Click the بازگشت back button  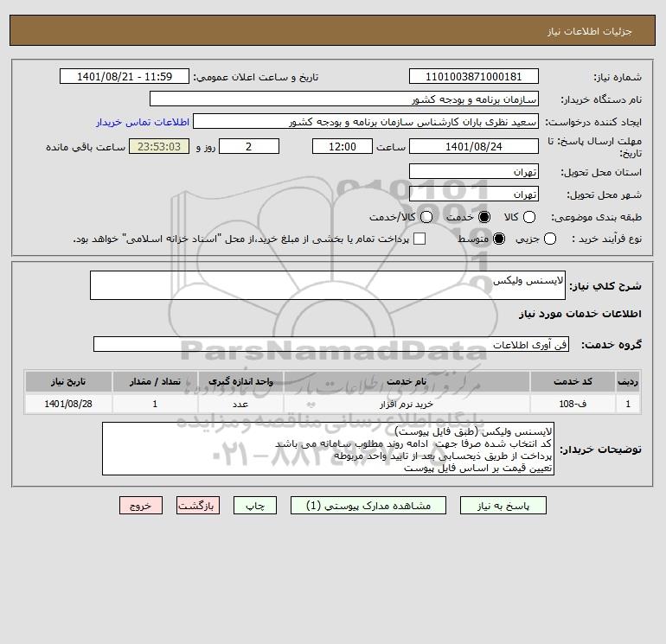click(x=198, y=506)
